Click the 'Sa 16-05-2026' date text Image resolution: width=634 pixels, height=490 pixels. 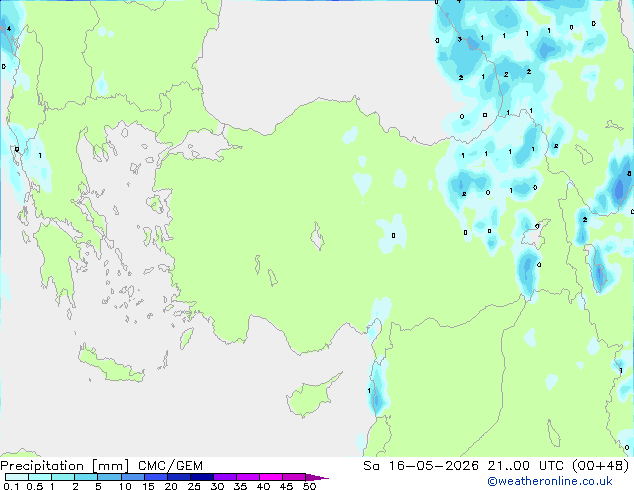click(421, 466)
